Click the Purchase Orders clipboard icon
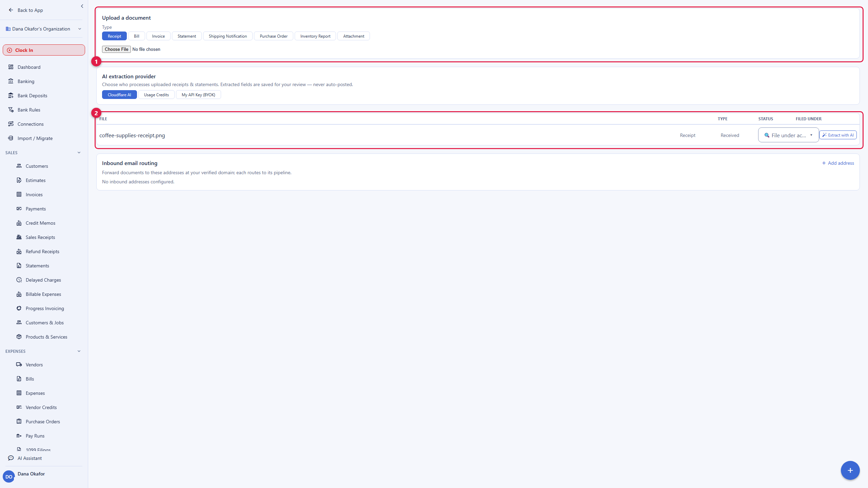The image size is (868, 488). [19, 422]
